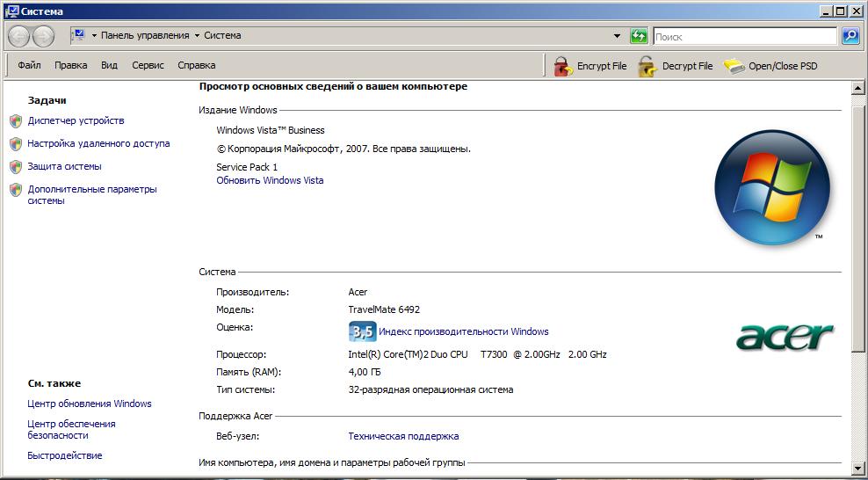
Task: Open Диспетчер устройств link
Action: pos(76,120)
